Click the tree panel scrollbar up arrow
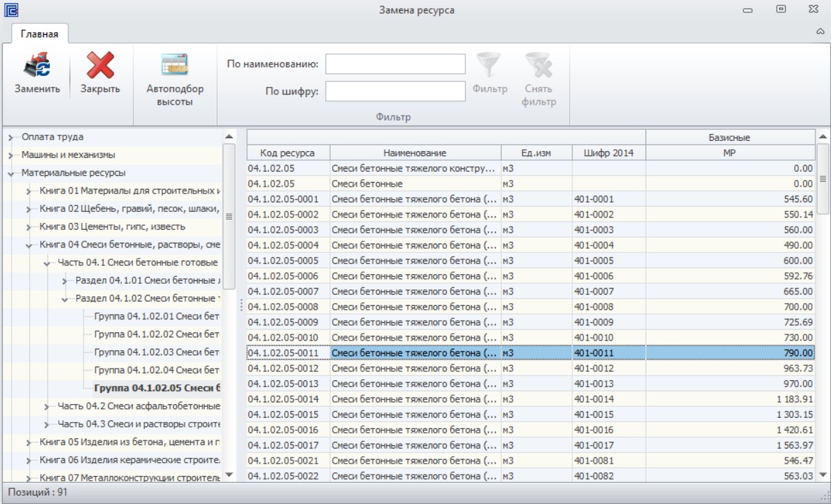The width and height of the screenshot is (831, 504). [x=229, y=137]
